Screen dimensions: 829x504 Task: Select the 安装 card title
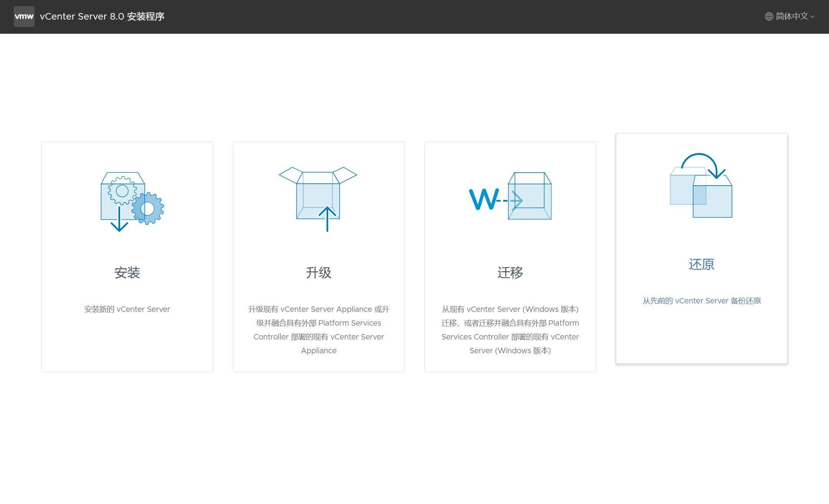pos(127,273)
